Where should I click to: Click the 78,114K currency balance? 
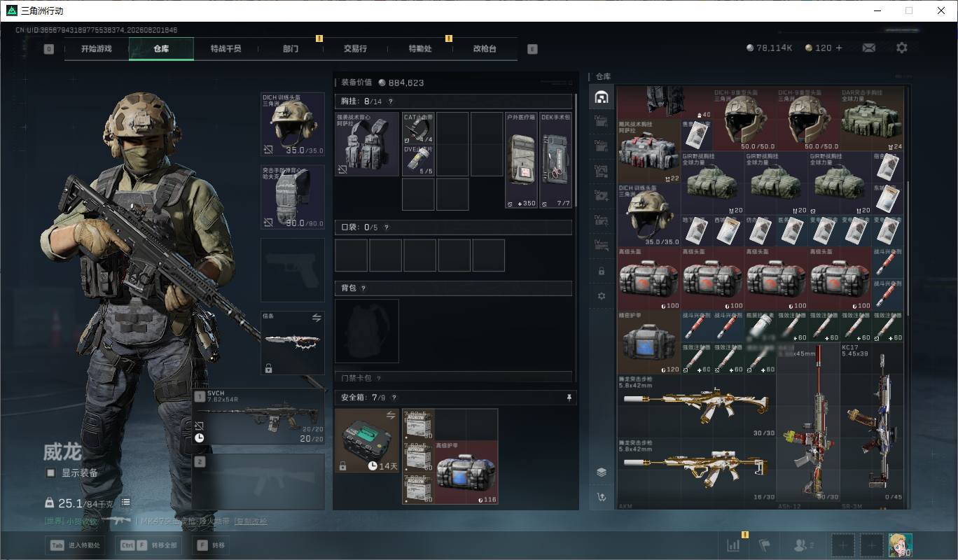[x=769, y=48]
